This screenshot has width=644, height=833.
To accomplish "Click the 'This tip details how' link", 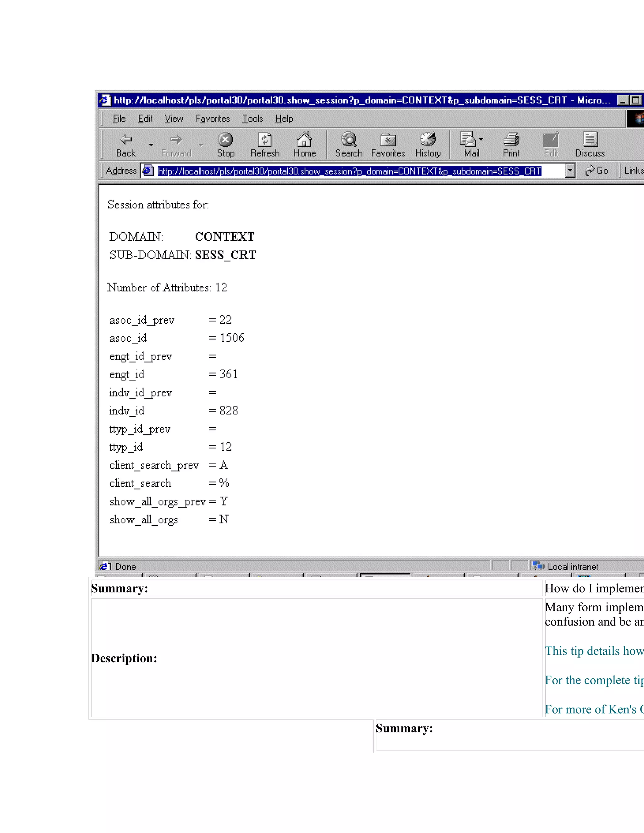I will [594, 651].
